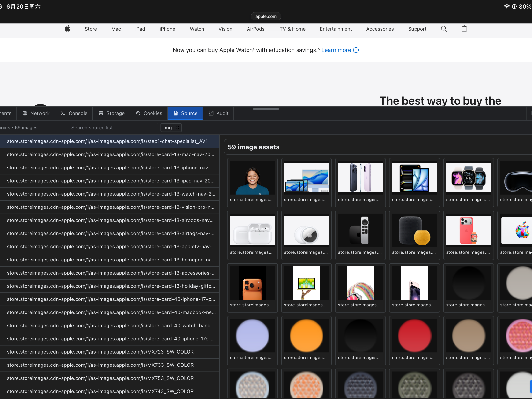Open the rainbow watch band thumbnail
This screenshot has height=399, width=532.
pyautogui.click(x=360, y=288)
